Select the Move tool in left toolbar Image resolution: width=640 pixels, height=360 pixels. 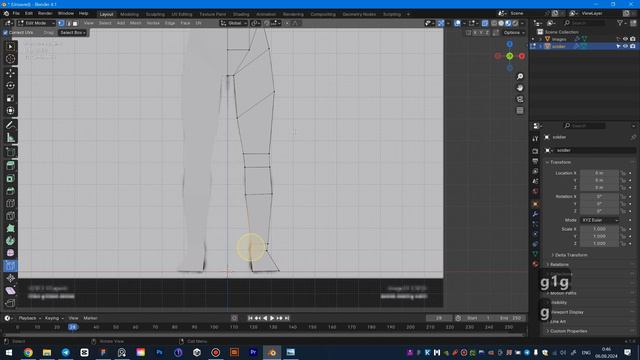(11, 73)
